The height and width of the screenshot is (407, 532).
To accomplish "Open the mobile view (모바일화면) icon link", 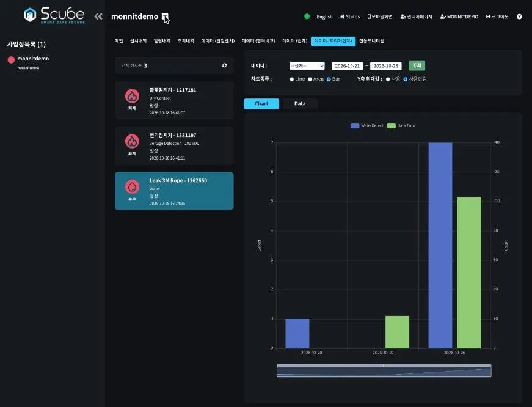I will click(369, 16).
